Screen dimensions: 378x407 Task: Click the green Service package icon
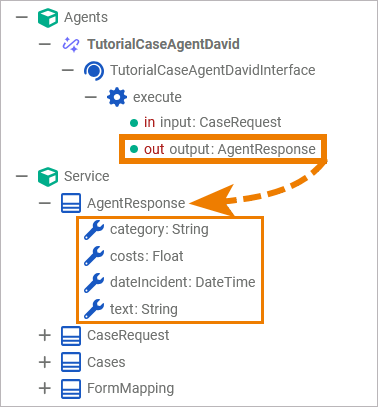click(x=48, y=176)
